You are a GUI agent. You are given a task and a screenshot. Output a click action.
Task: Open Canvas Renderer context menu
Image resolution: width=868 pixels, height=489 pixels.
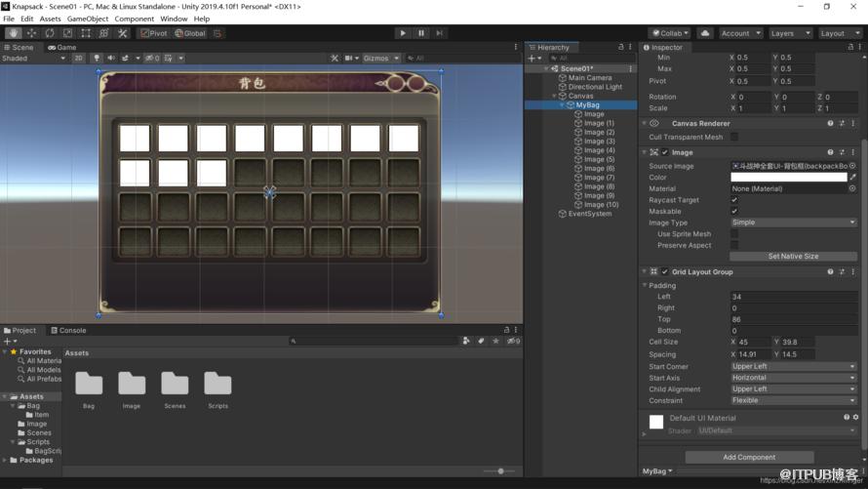pyautogui.click(x=853, y=124)
